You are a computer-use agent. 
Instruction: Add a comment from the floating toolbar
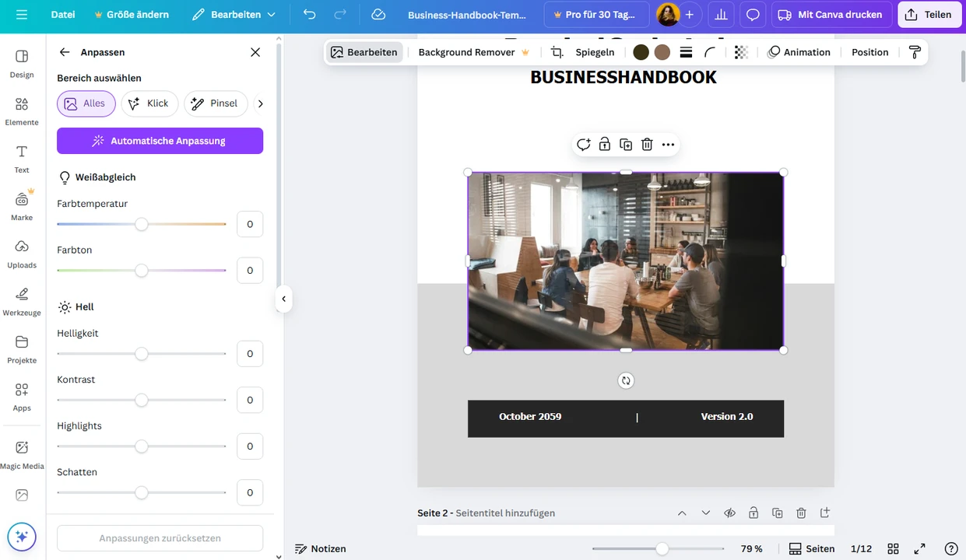(x=584, y=145)
